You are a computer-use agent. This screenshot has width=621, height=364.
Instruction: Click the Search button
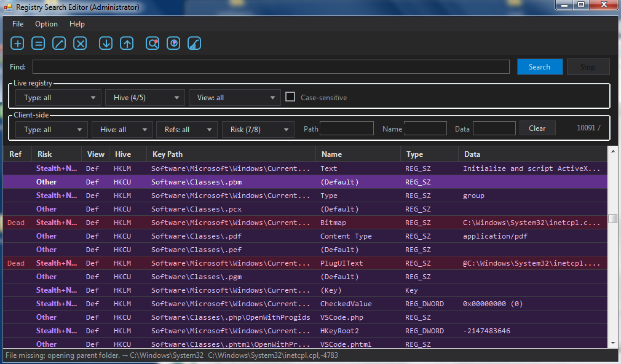coord(540,67)
